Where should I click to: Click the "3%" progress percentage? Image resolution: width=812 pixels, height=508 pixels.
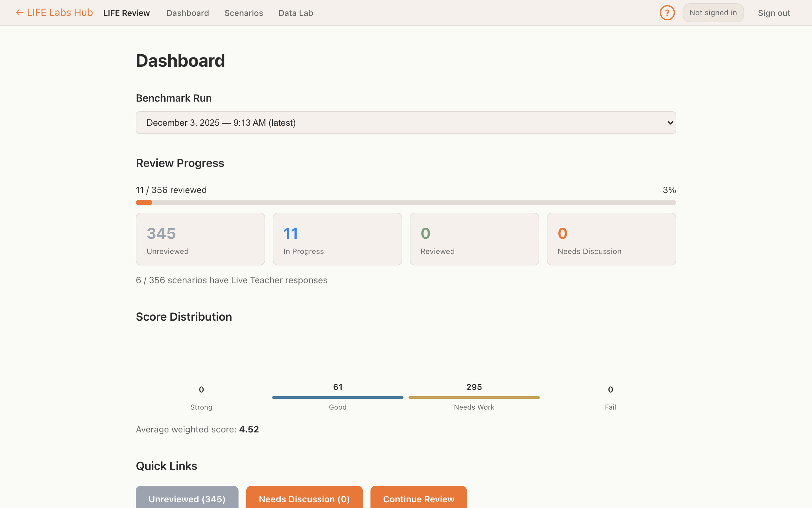tap(669, 190)
